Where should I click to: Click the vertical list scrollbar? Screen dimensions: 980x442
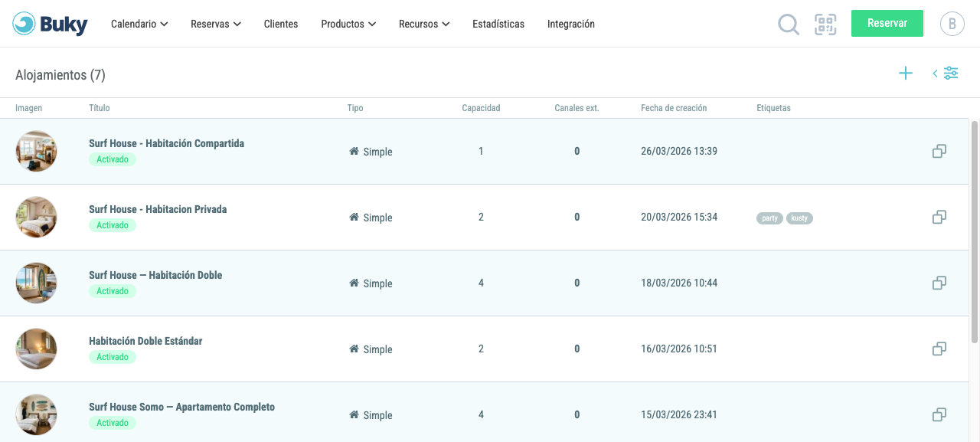pyautogui.click(x=975, y=231)
